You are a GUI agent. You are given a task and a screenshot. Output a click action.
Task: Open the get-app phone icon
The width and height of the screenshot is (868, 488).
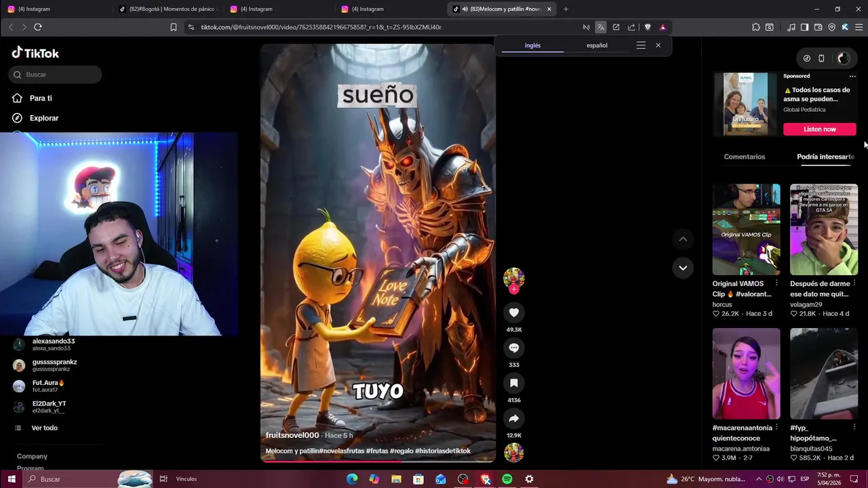[821, 58]
